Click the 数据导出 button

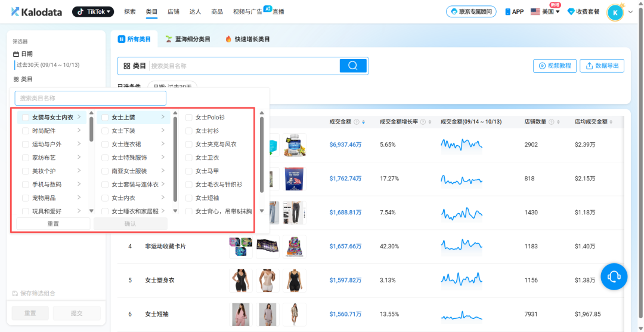(602, 66)
